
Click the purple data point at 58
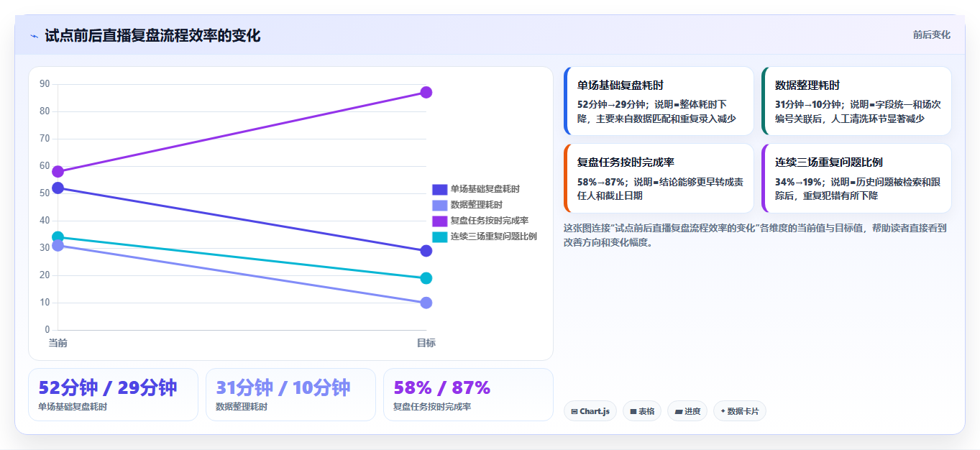coord(58,172)
